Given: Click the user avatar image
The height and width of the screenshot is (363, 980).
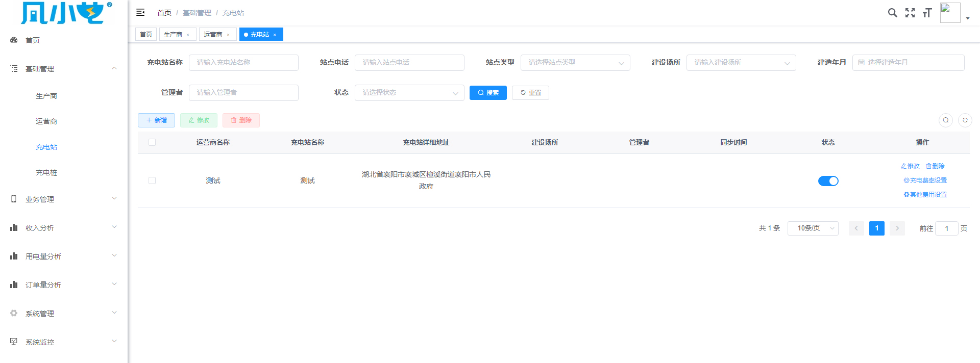Looking at the screenshot, I should pos(950,13).
